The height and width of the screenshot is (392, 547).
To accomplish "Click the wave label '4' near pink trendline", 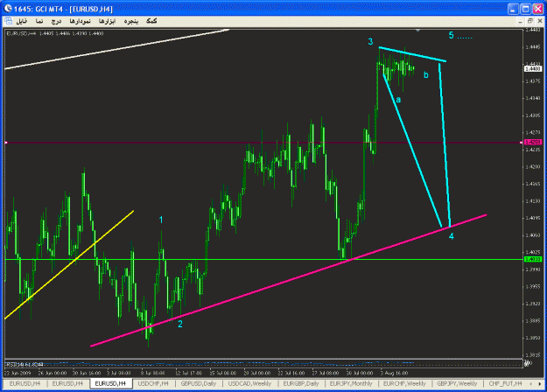I will 451,236.
